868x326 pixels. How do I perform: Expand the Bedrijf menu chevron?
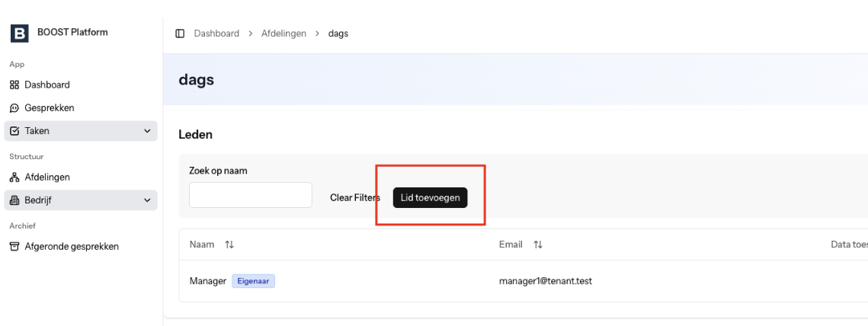(x=147, y=200)
